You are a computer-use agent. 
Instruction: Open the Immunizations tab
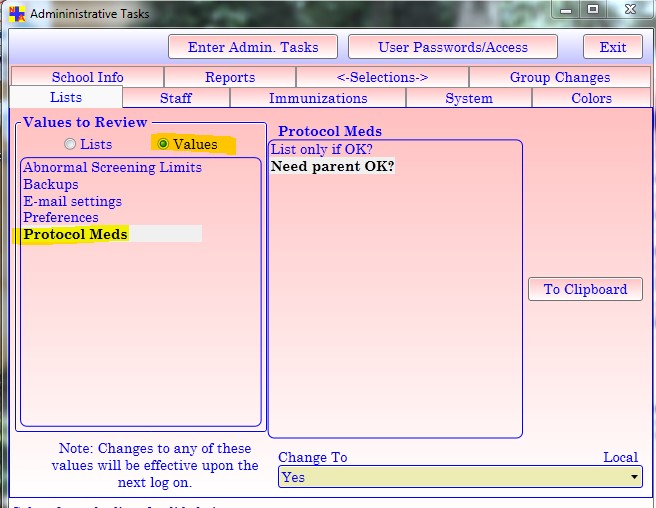[318, 98]
